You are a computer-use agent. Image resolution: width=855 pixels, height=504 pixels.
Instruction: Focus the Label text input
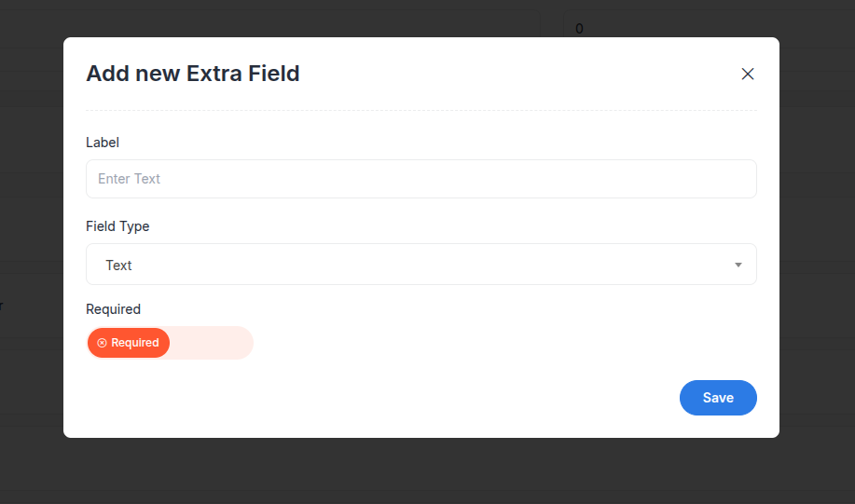tap(421, 179)
